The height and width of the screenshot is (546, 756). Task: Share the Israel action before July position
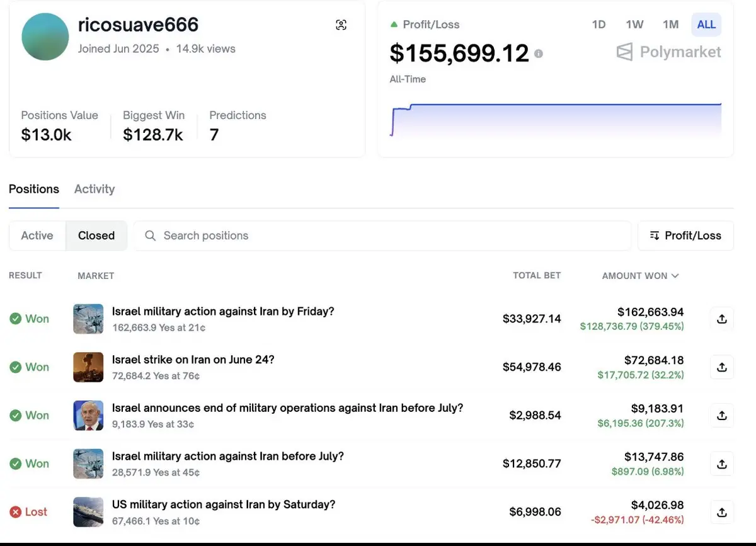(722, 464)
